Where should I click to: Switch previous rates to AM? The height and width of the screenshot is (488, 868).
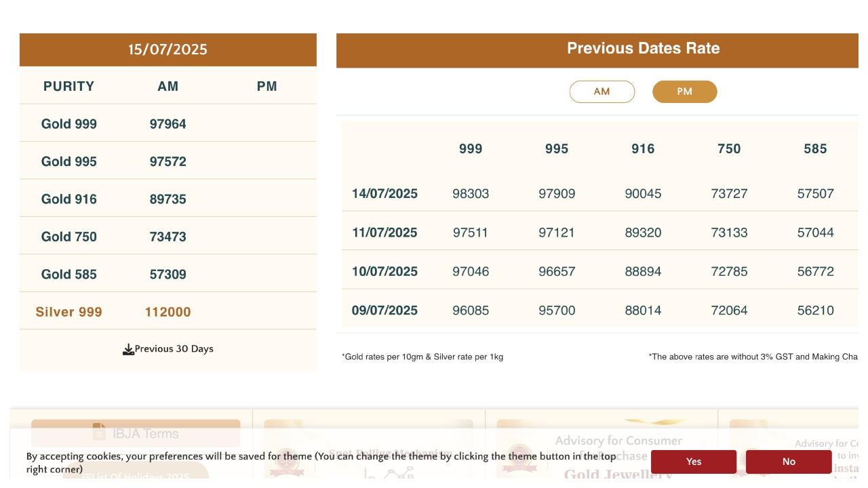point(601,91)
